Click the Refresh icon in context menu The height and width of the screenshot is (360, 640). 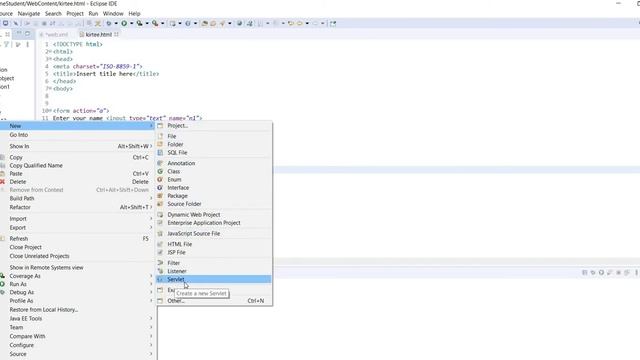pos(2,238)
